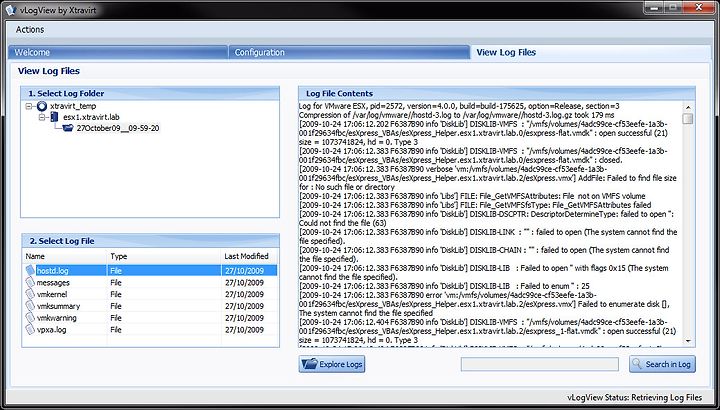The width and height of the screenshot is (720, 410).
Task: Click the vmkernel file icon
Action: [x=30, y=294]
